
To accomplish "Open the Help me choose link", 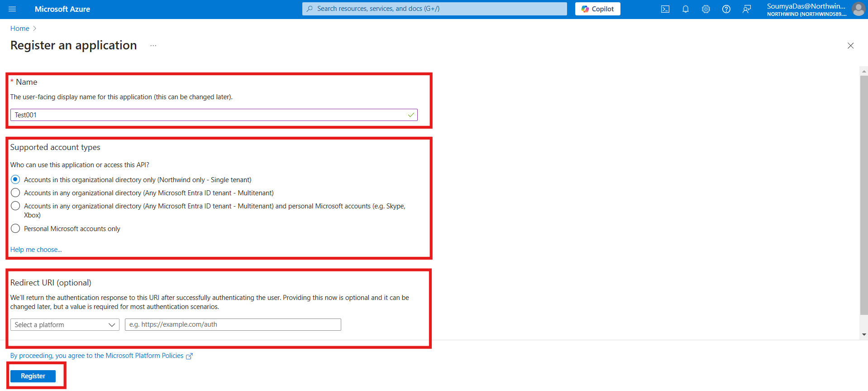I will [x=36, y=250].
